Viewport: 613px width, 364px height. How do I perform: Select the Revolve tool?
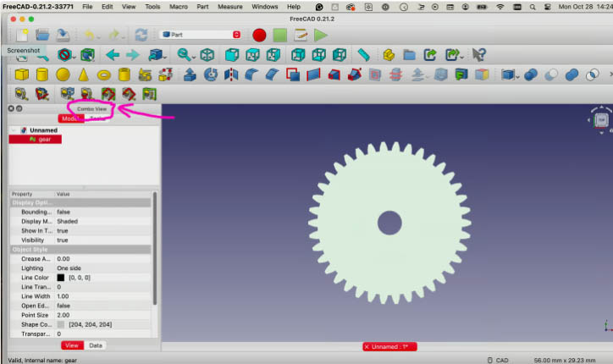211,74
